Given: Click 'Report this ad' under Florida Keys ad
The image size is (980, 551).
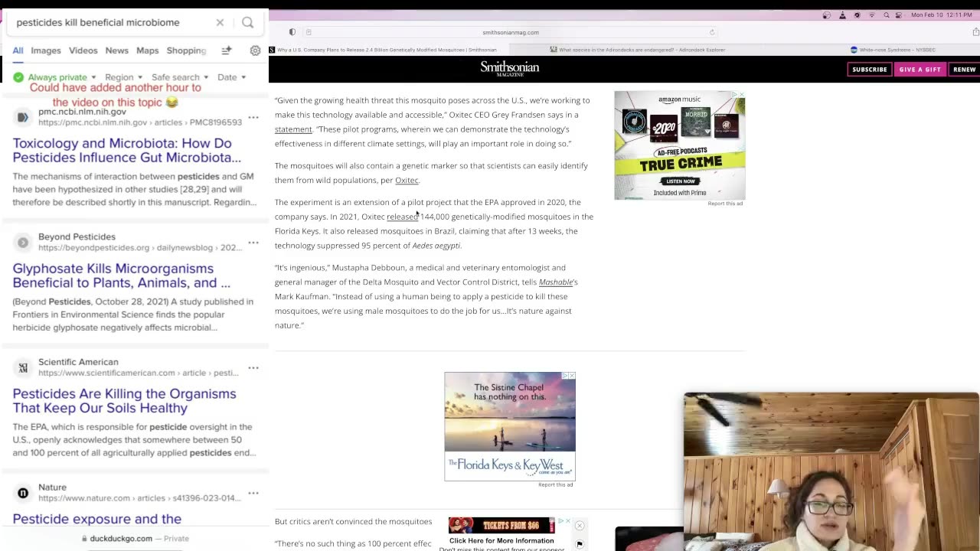Looking at the screenshot, I should click(x=555, y=484).
